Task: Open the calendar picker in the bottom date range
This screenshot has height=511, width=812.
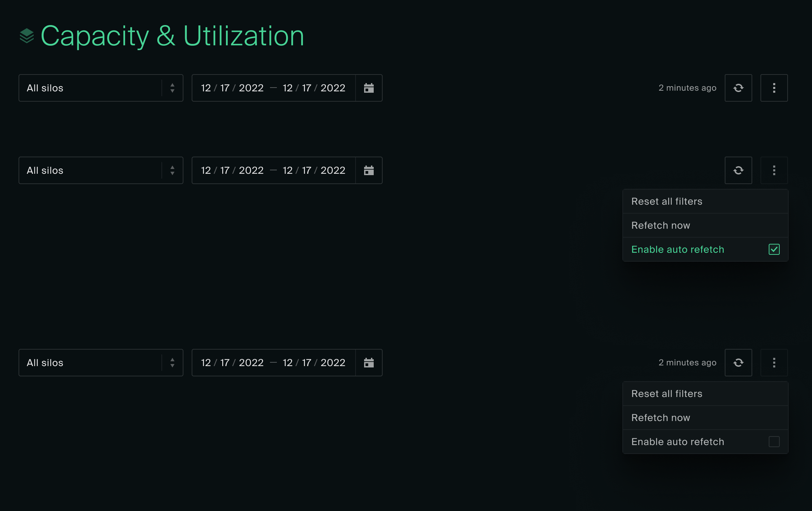Action: pyautogui.click(x=369, y=363)
